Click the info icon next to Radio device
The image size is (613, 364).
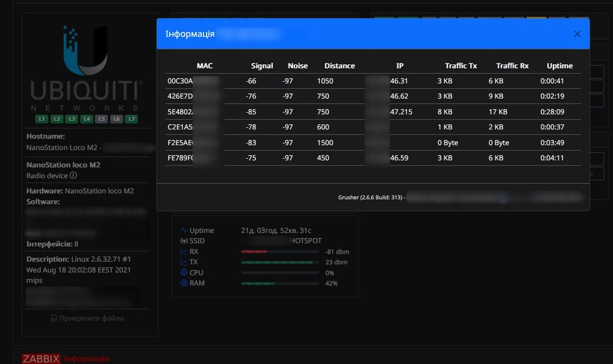click(74, 176)
